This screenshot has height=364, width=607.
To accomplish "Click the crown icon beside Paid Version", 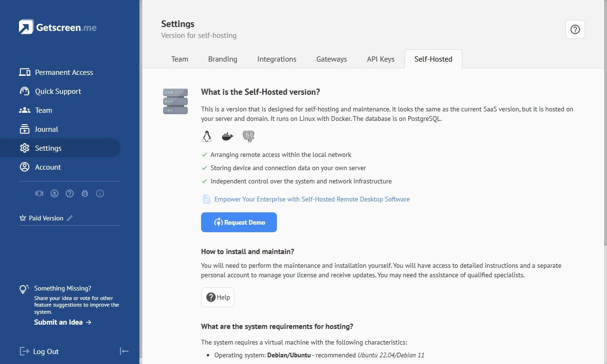I will click(22, 218).
